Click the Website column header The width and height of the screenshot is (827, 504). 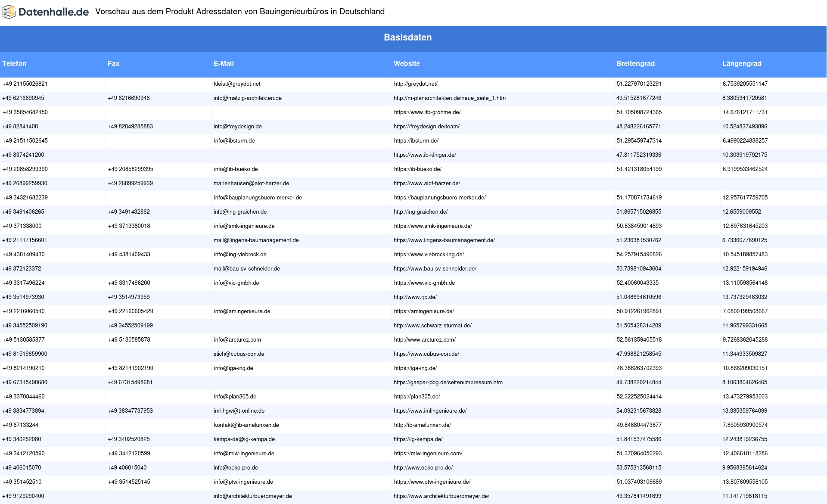[x=407, y=64]
